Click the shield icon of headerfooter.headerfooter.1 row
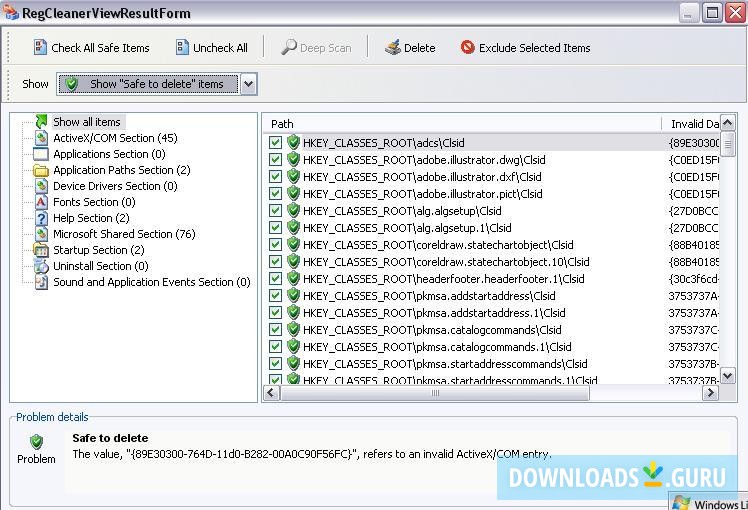This screenshot has width=748, height=510. (293, 279)
